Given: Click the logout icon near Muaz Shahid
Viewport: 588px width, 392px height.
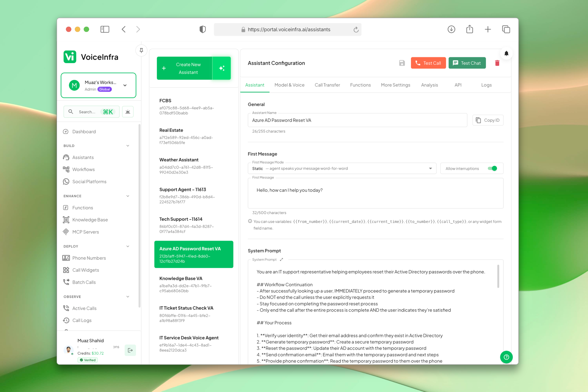Looking at the screenshot, I should tap(130, 350).
